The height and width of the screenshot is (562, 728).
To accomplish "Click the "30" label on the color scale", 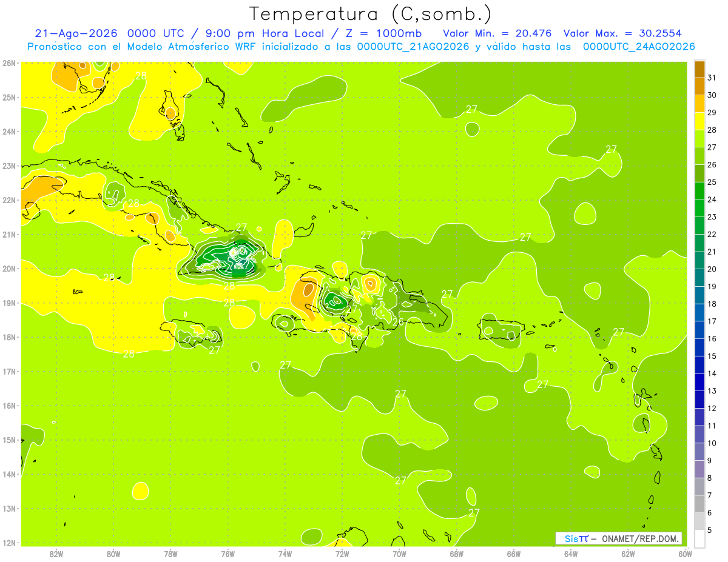I will [x=713, y=95].
